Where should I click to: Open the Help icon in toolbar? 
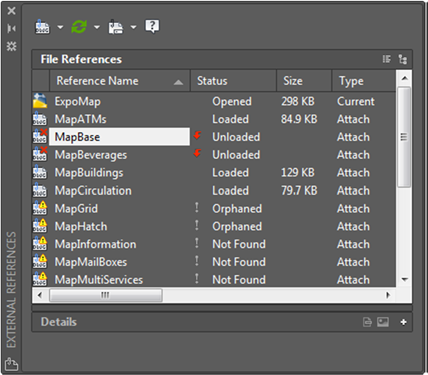pos(152,26)
